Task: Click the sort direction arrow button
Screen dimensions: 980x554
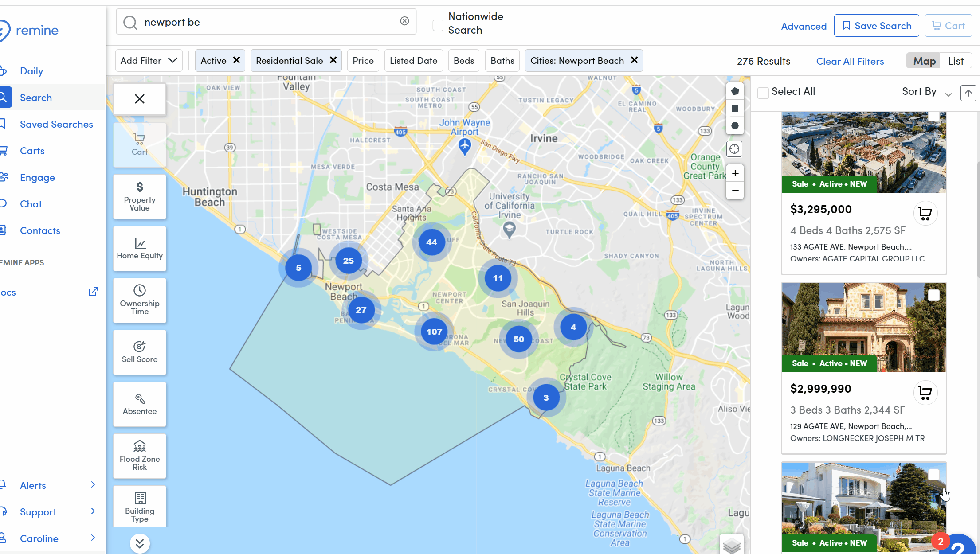Action: pyautogui.click(x=968, y=93)
